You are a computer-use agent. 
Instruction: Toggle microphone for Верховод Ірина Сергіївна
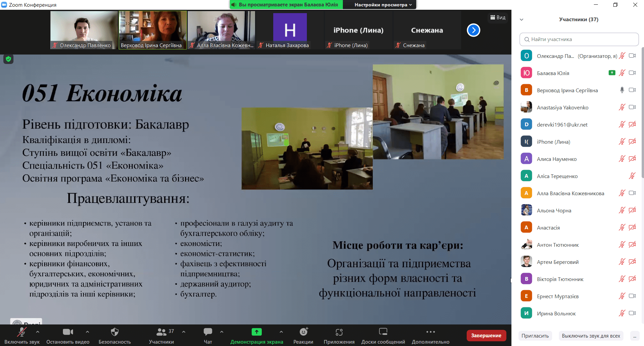622,90
